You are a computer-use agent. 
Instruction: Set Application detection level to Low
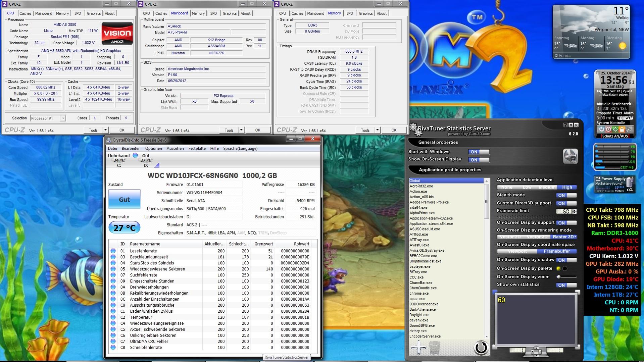click(x=527, y=187)
